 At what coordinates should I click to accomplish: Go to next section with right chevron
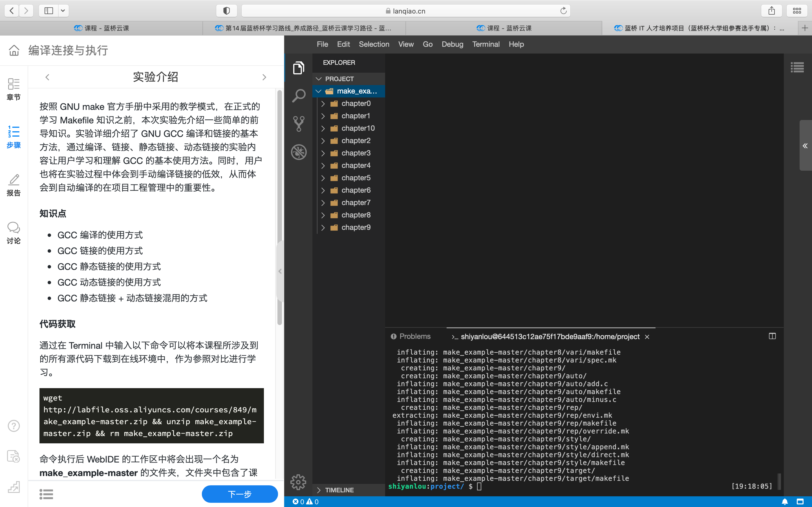[264, 77]
